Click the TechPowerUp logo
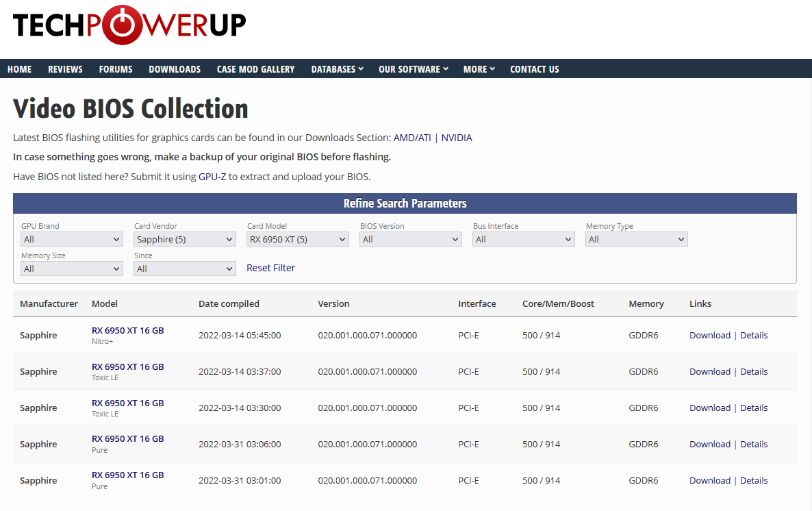Screen dimensions: 812x511 point(129,25)
